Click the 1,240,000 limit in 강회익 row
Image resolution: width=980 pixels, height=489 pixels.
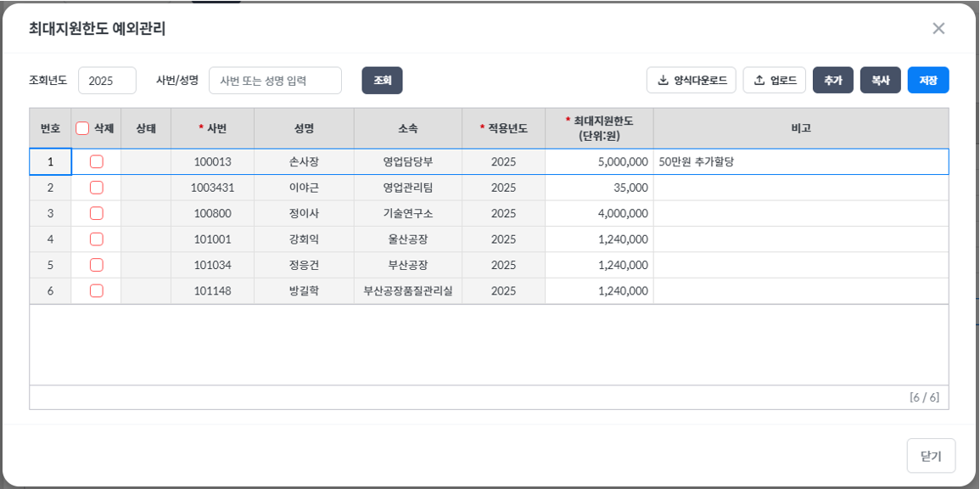coord(599,239)
